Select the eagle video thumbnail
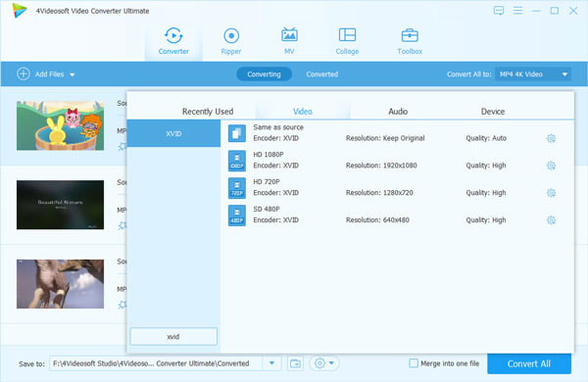 click(61, 284)
